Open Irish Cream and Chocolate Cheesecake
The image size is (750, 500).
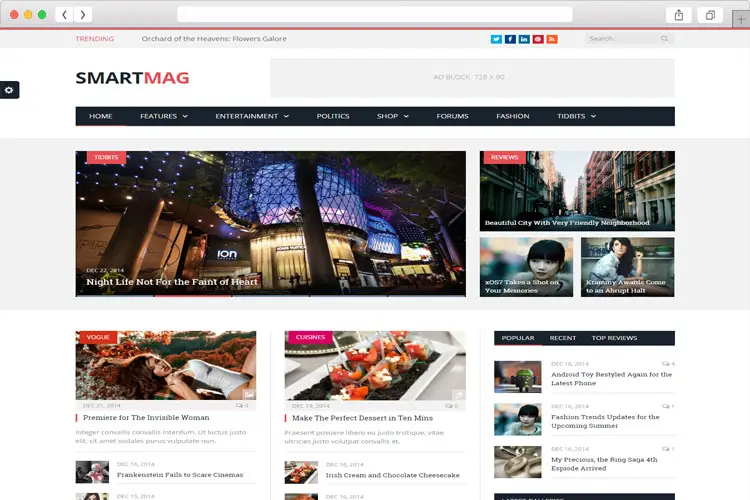point(393,475)
